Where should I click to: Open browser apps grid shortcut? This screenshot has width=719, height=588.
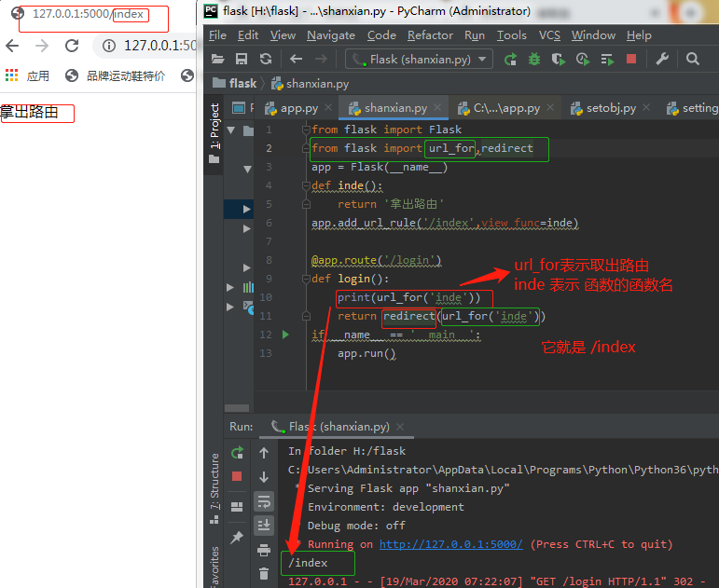coord(11,75)
